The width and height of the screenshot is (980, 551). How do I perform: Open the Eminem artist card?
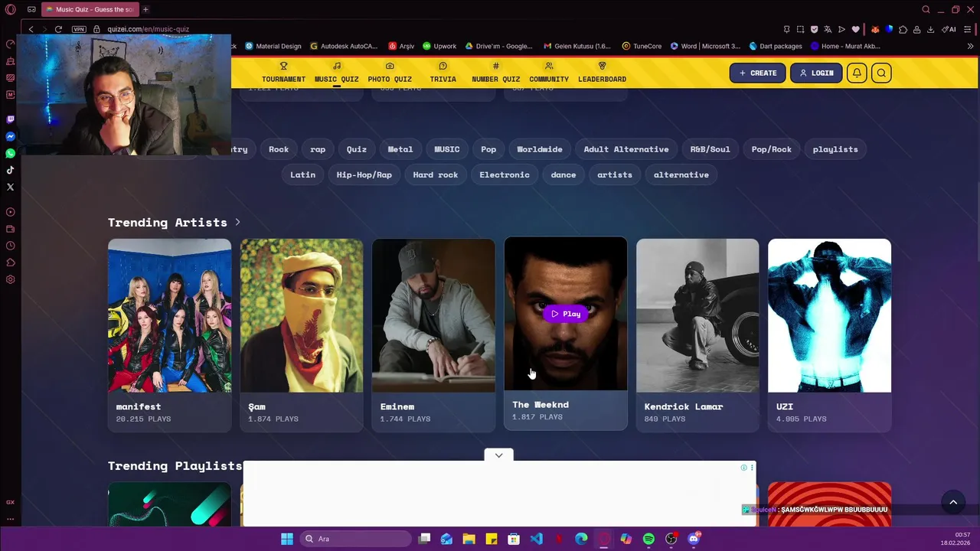click(x=433, y=335)
